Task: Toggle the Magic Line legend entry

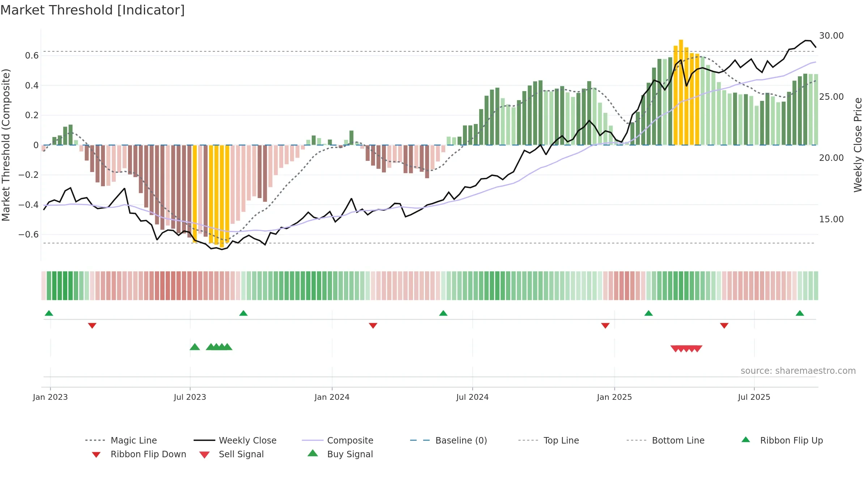Action: pos(121,440)
